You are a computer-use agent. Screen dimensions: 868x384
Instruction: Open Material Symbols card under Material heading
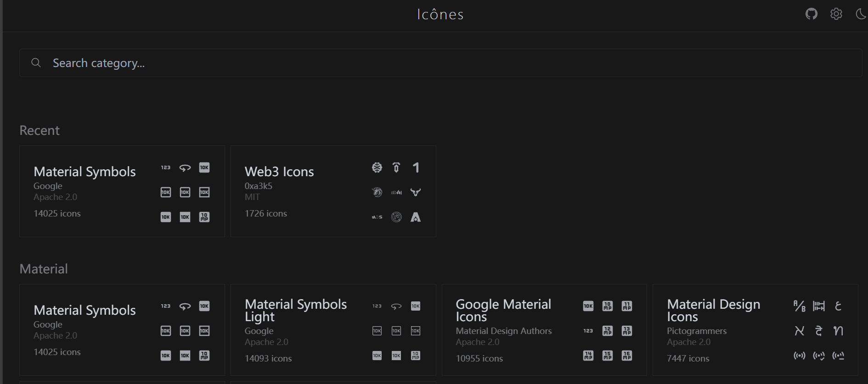[x=122, y=330]
